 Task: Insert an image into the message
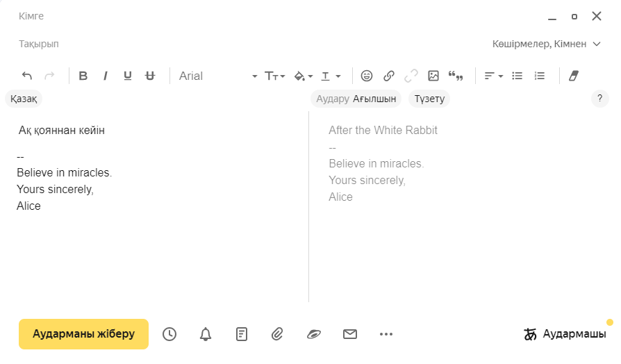coord(433,76)
